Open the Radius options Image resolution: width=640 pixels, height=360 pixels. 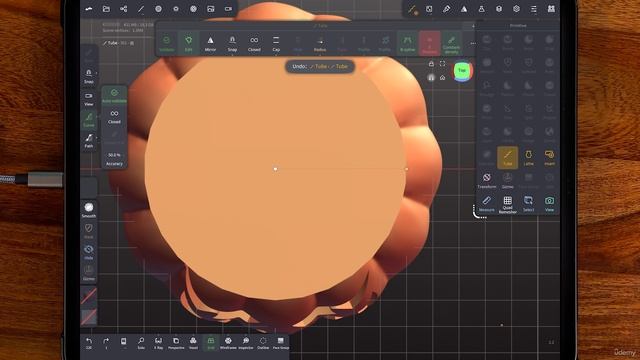click(x=320, y=43)
